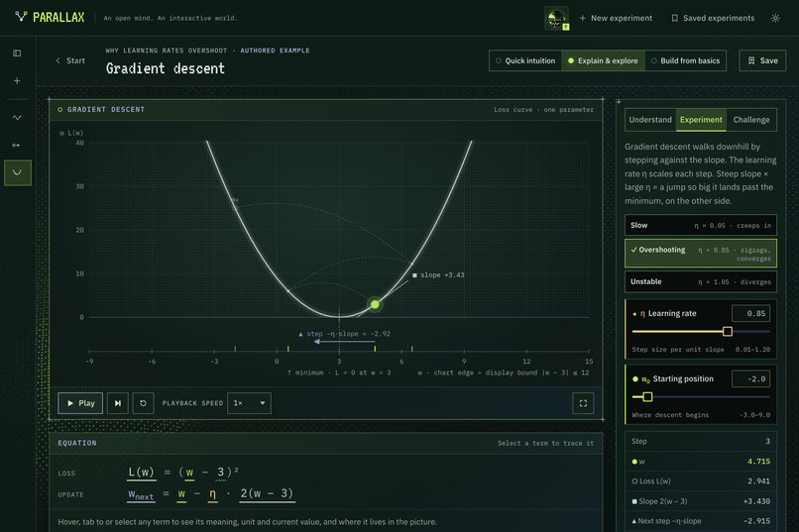Go back to Start
The image size is (799, 532).
tap(70, 60)
